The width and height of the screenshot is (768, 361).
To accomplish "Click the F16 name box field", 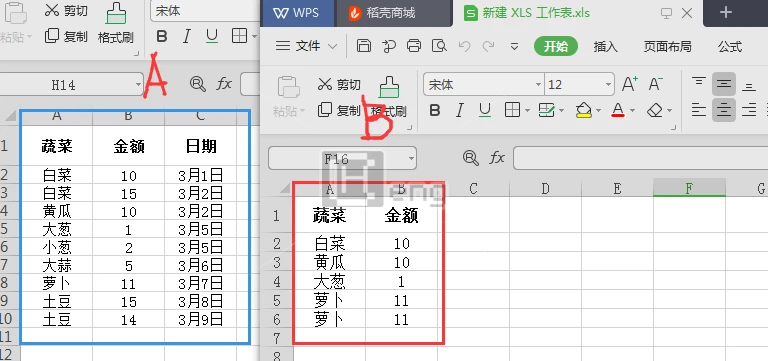I will point(336,158).
